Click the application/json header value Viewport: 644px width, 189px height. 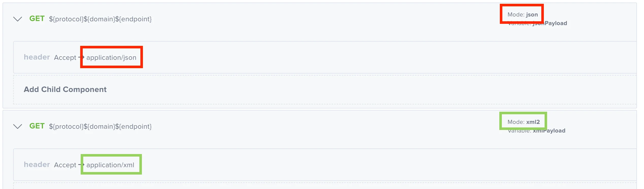tap(111, 58)
